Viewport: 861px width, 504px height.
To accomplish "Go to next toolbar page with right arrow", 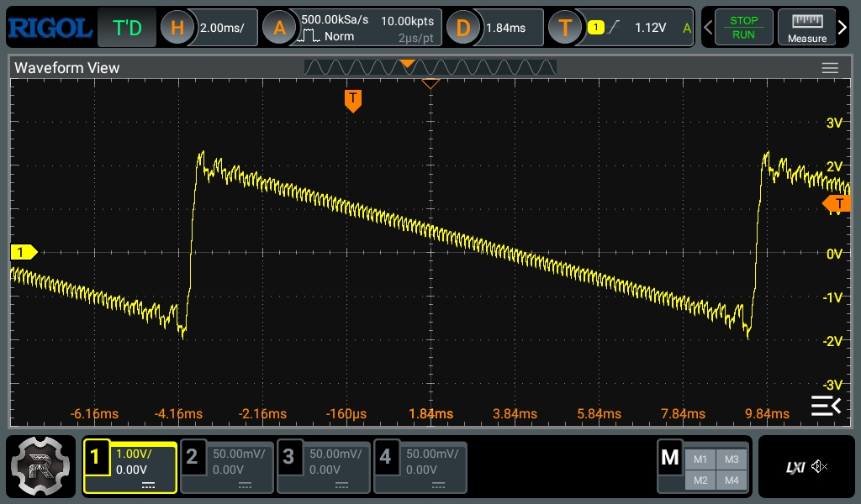I will point(843,27).
